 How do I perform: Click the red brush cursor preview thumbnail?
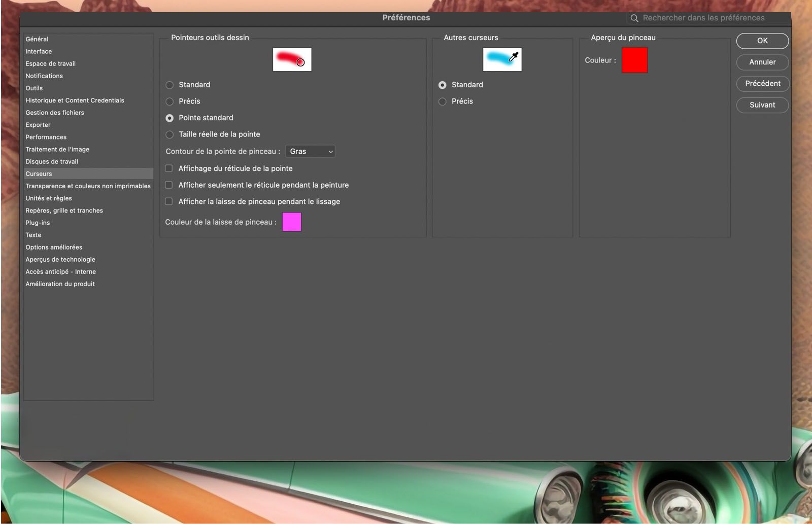(x=292, y=60)
